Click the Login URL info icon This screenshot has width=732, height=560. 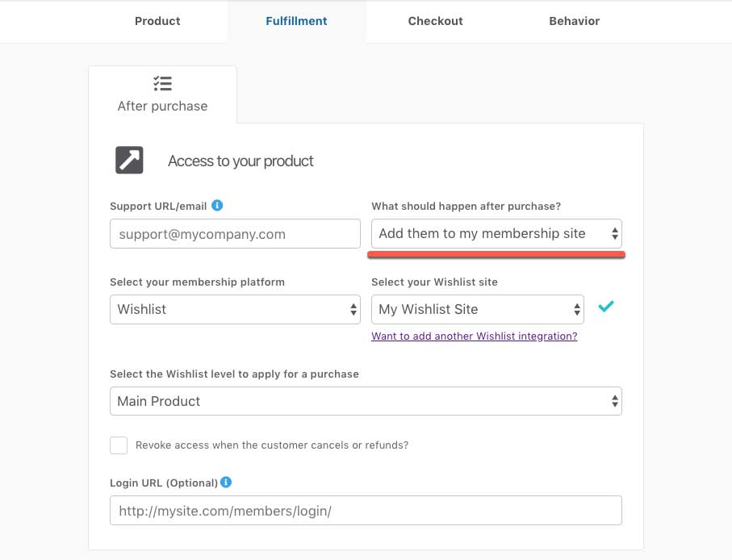226,482
